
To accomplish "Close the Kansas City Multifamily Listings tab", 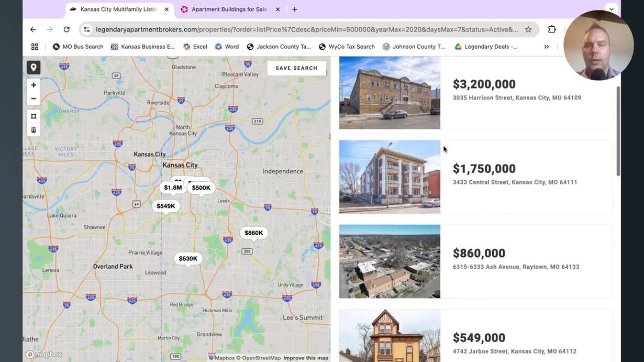I will point(166,9).
